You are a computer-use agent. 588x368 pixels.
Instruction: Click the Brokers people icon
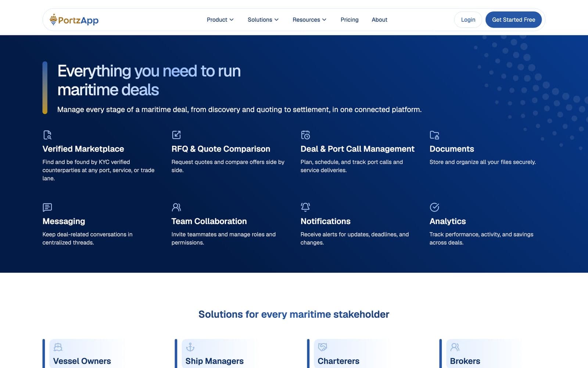point(455,347)
